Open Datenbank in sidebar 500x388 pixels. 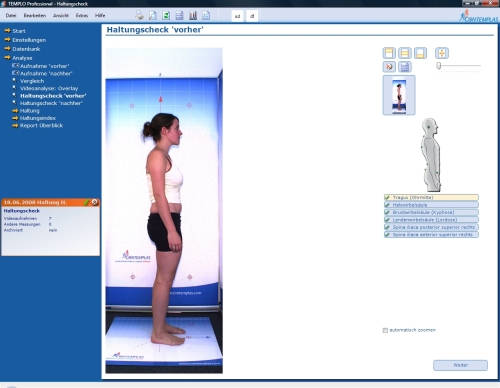[26, 49]
